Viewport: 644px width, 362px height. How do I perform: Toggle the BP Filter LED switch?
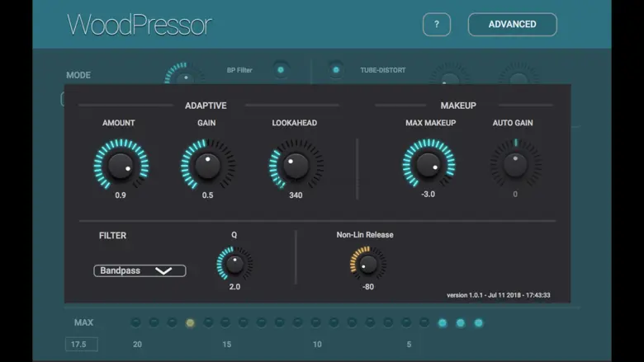(281, 70)
